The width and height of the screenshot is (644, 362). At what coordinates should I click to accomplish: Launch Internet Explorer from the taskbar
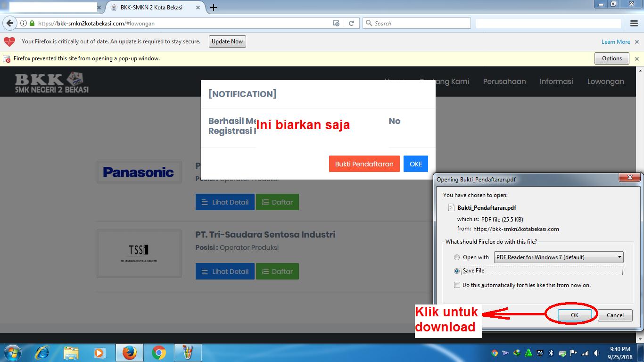point(42,353)
